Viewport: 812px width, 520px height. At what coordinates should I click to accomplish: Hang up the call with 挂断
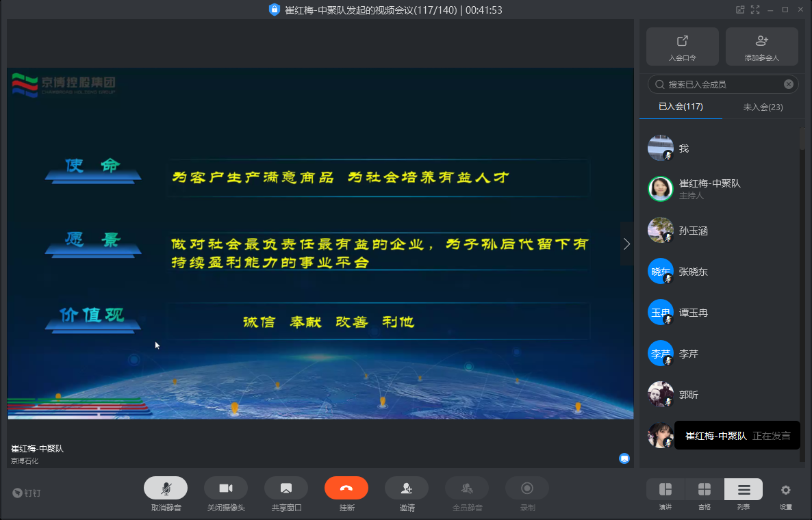pos(346,488)
